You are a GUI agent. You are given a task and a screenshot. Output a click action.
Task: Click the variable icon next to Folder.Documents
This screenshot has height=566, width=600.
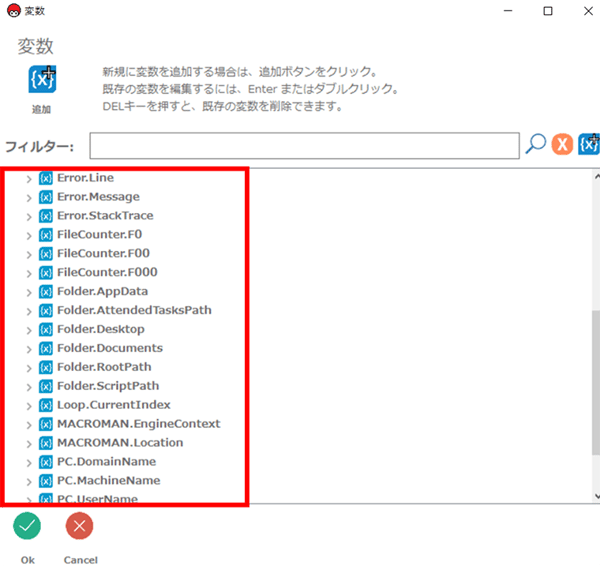coord(46,349)
